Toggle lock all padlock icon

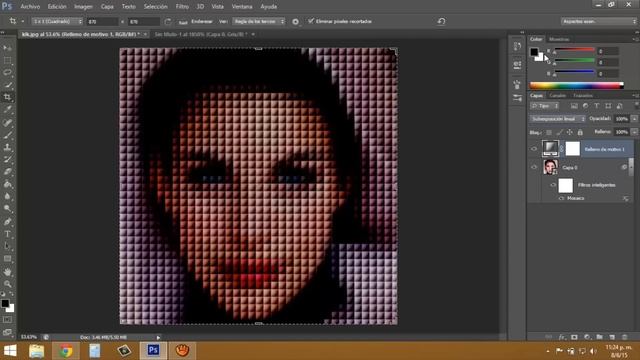(x=580, y=132)
